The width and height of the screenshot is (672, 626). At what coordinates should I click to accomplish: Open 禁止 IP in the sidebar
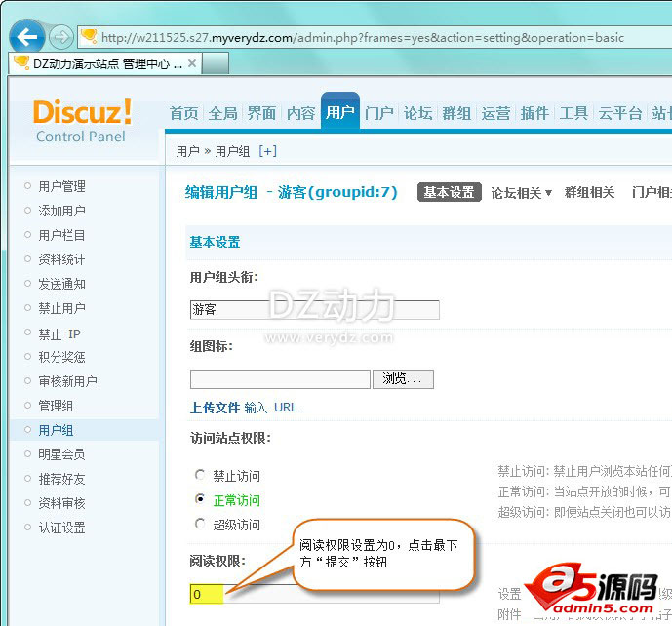(59, 333)
